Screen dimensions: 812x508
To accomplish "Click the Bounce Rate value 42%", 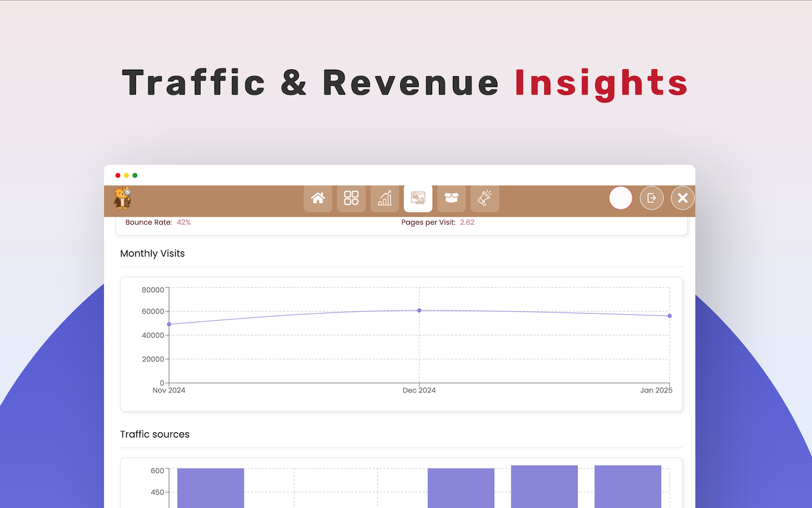I will pyautogui.click(x=184, y=222).
